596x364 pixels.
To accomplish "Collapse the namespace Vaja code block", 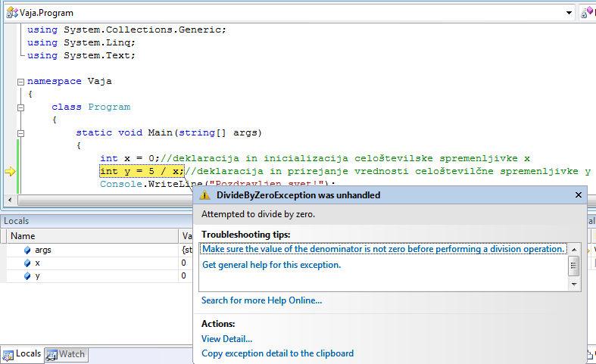I will click(21, 82).
